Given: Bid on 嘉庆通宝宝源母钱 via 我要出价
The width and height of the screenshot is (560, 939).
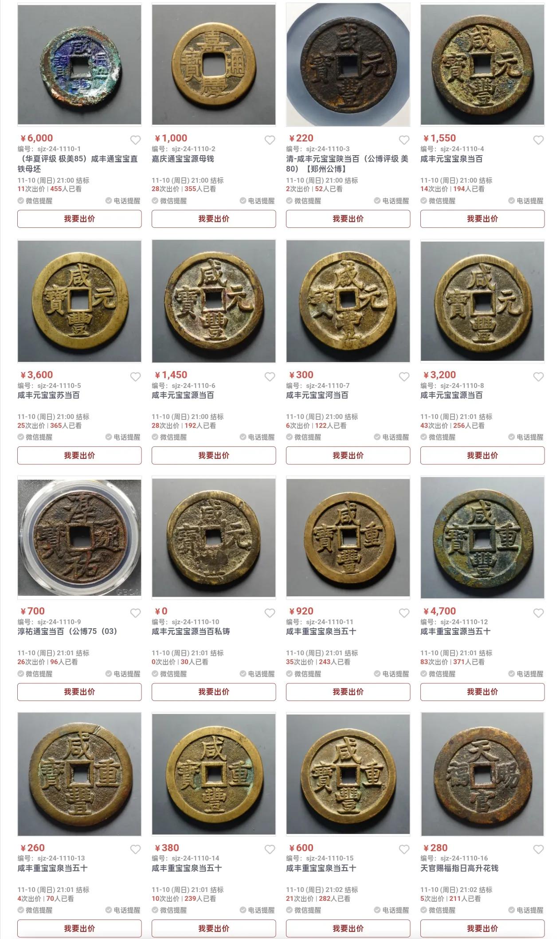Looking at the screenshot, I should click(214, 219).
